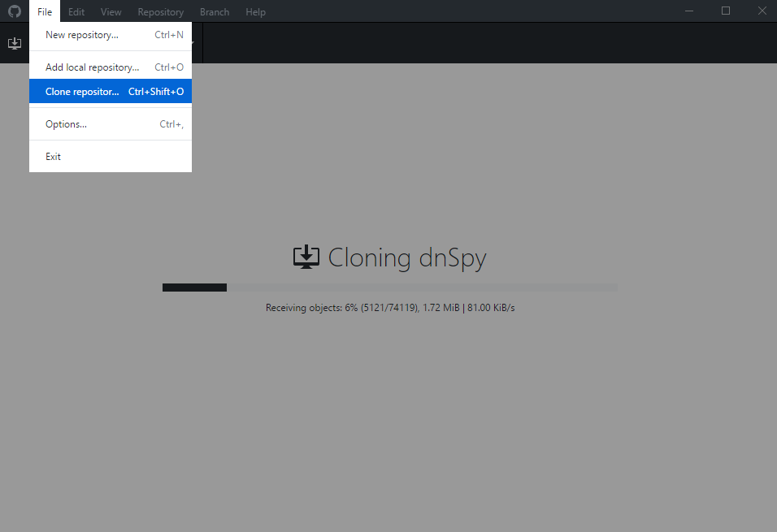This screenshot has width=777, height=532.
Task: Choose New repository from File menu
Action: 111,35
